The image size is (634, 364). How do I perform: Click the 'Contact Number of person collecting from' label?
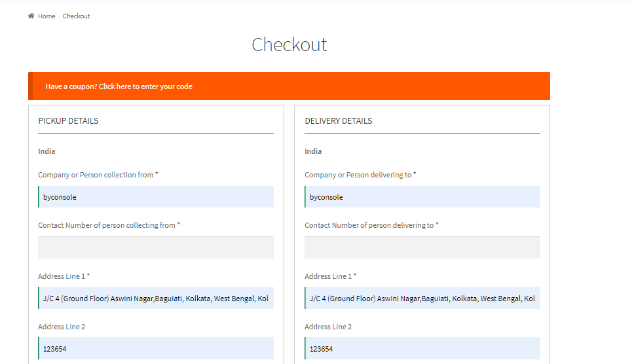point(109,225)
